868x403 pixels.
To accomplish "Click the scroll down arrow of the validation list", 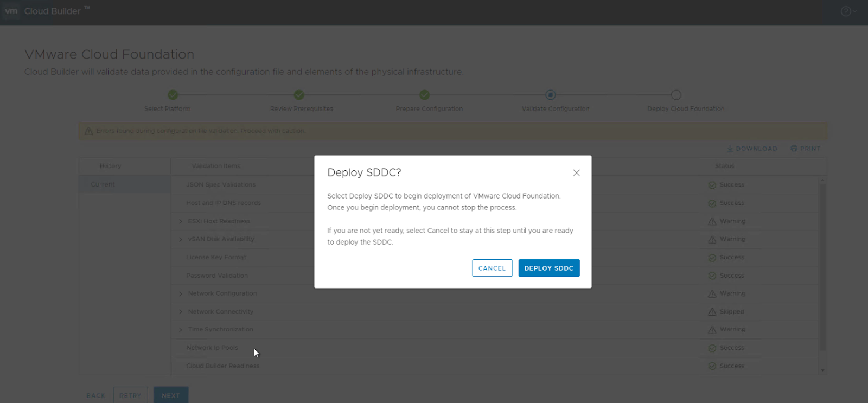I will coord(822,370).
